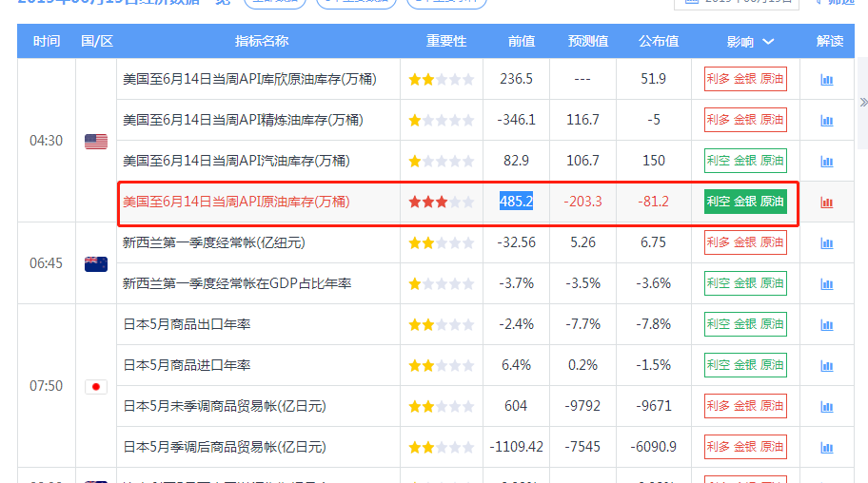Open the 影响 column dropdown arrow
The image size is (868, 483).
(768, 42)
